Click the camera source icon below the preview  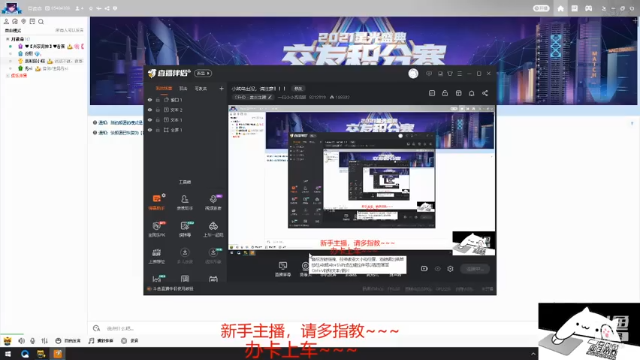[x=305, y=268]
